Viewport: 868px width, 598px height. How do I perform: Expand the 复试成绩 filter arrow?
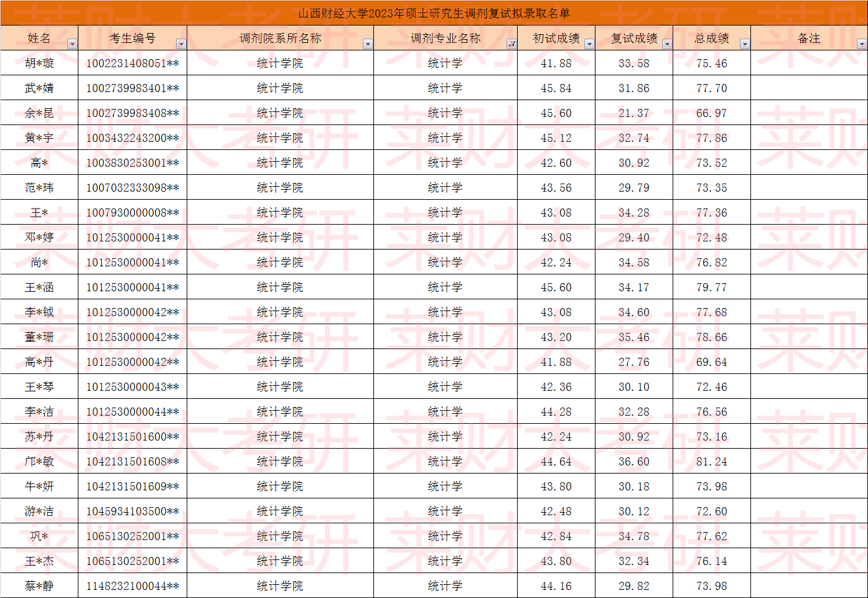(667, 44)
